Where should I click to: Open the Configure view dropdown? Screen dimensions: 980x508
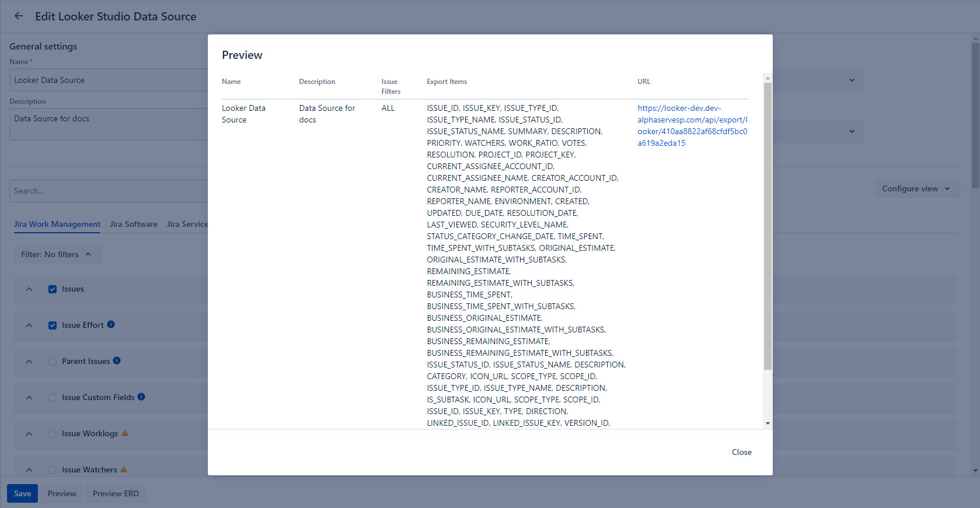[x=916, y=189]
